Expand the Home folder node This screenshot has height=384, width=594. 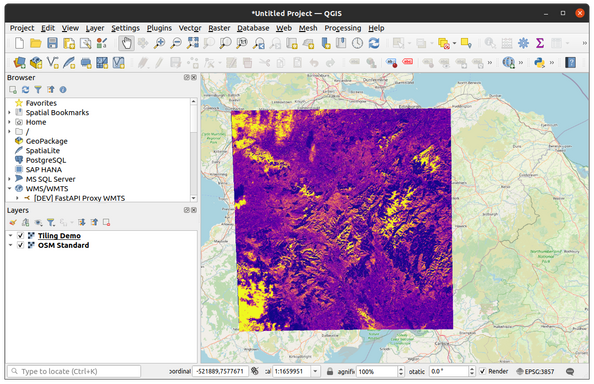click(x=9, y=122)
